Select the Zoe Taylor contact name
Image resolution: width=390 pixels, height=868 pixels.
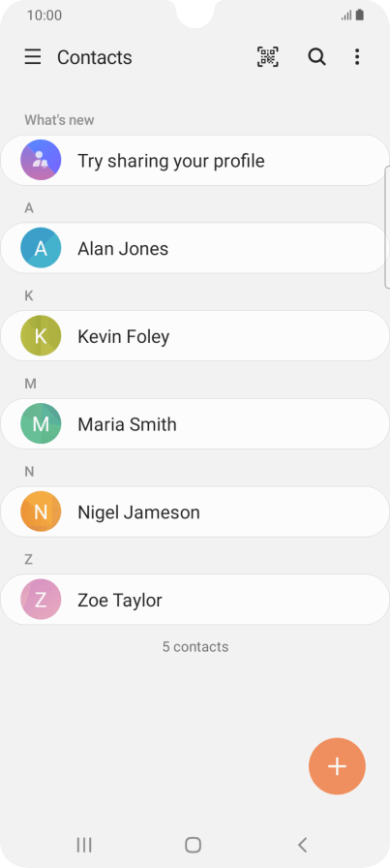pos(120,600)
